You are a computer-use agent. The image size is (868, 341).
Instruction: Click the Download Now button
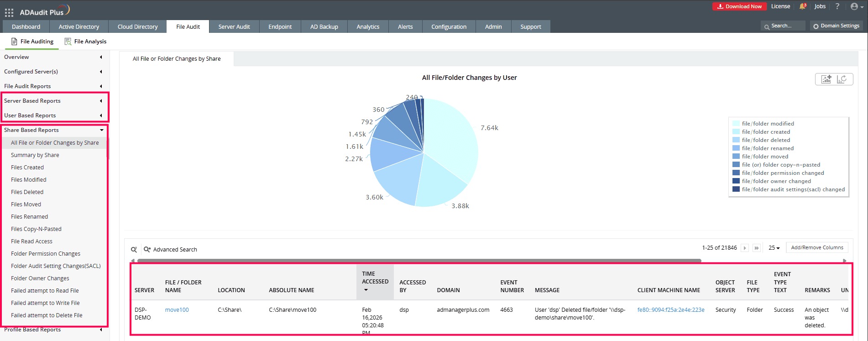tap(739, 6)
